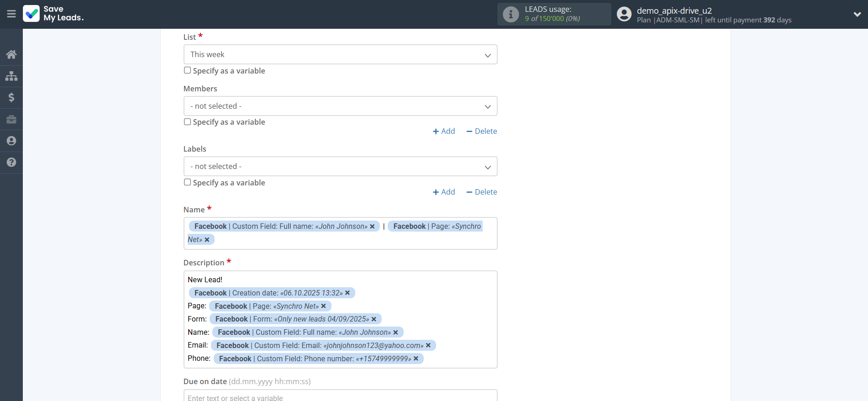Screen dimensions: 868x401
Task: Click the Due on date input field
Action: (340, 396)
